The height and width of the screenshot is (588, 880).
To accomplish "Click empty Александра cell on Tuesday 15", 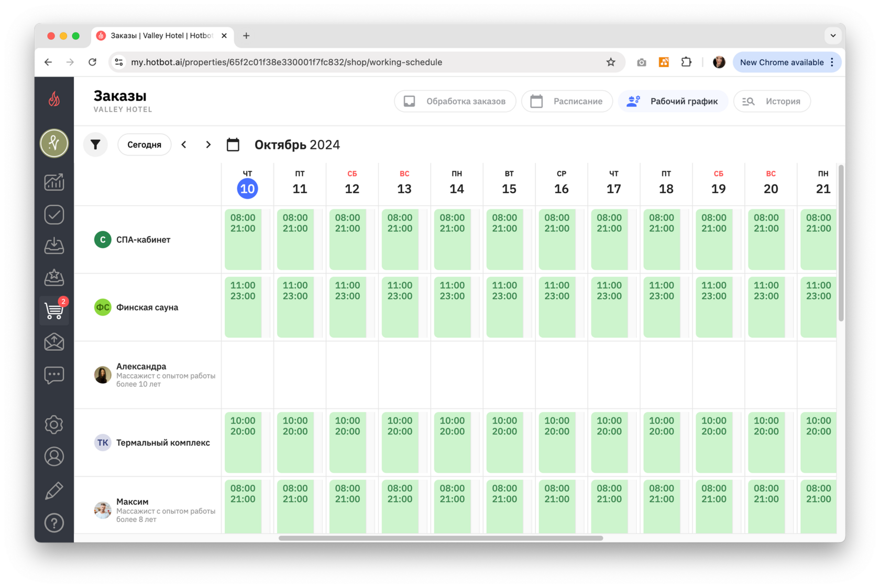I will pos(509,375).
